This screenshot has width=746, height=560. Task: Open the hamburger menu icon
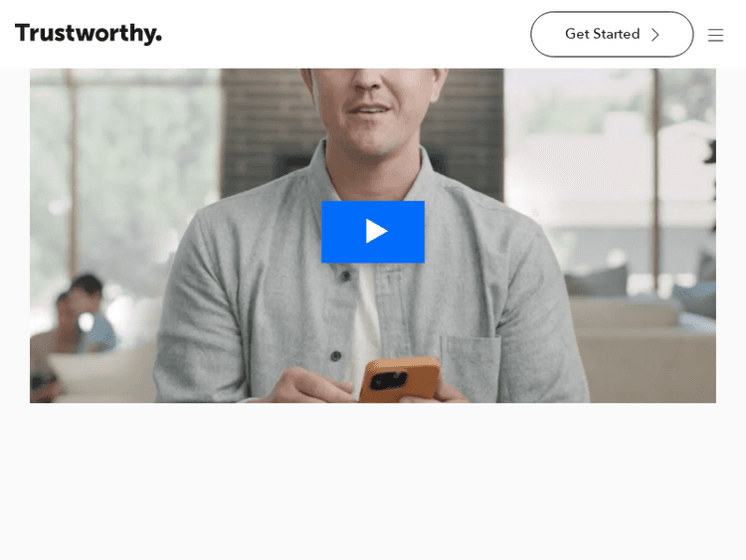coord(715,35)
